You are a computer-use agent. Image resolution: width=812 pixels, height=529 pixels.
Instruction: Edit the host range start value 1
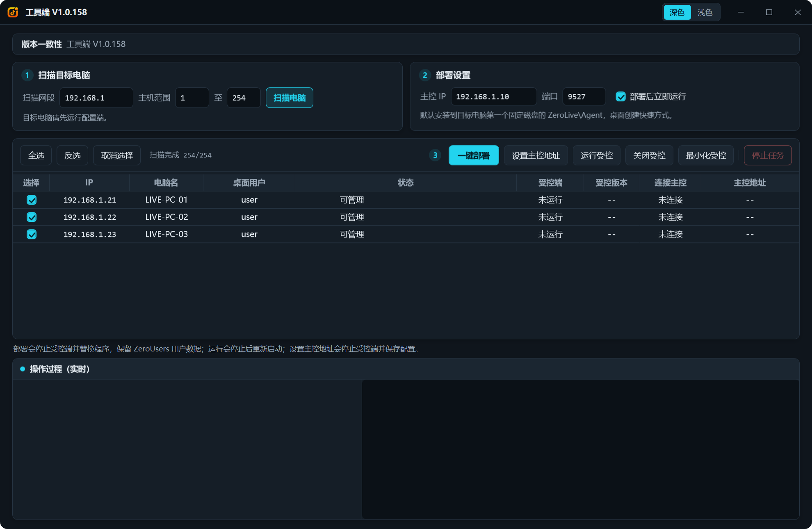tap(192, 98)
